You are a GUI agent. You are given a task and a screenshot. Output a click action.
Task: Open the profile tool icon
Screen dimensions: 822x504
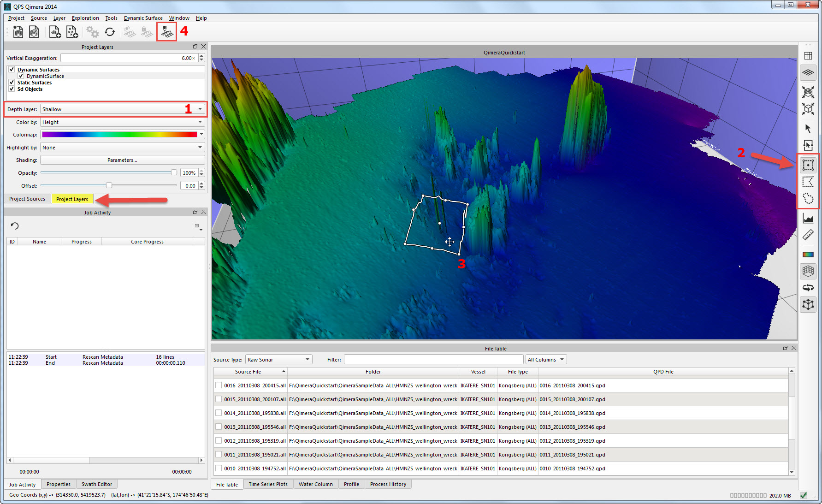click(808, 219)
